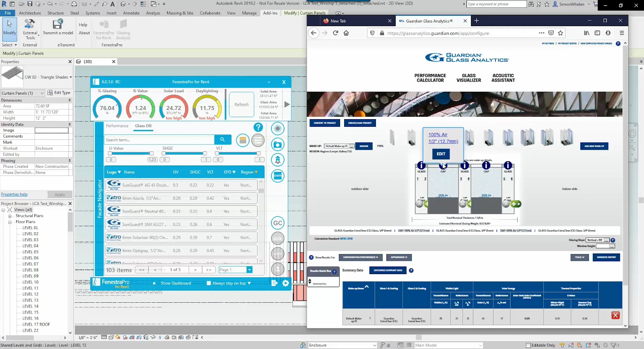Screen dimensions: 644x349
Task: Click the browser address bar URL
Action: (438, 33)
